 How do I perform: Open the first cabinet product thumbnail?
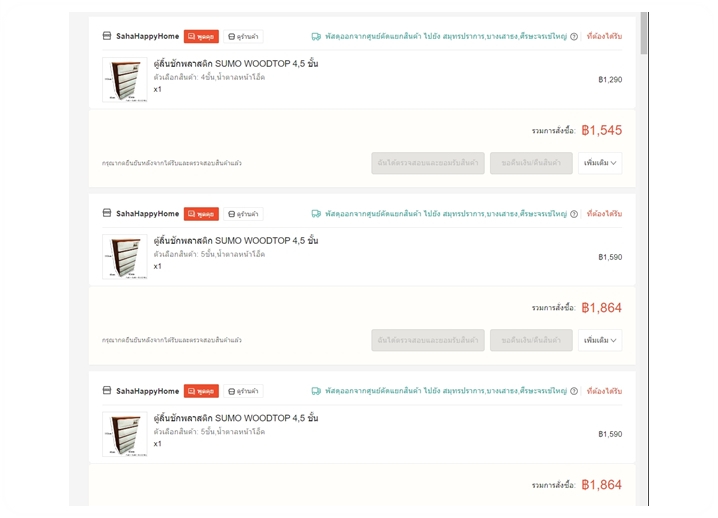tap(125, 79)
